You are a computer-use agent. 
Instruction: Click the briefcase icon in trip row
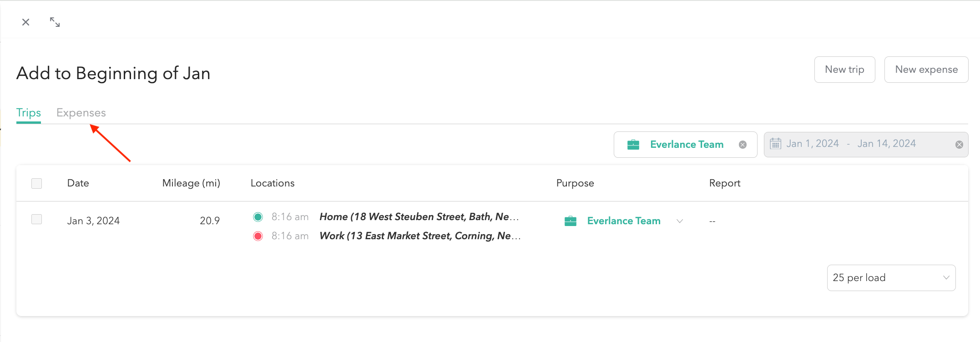pyautogui.click(x=570, y=221)
